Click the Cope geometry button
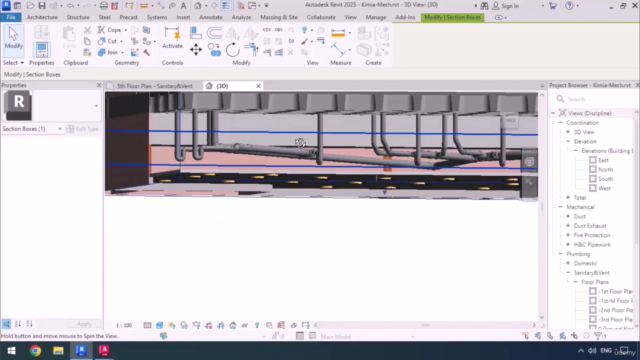 pos(110,30)
